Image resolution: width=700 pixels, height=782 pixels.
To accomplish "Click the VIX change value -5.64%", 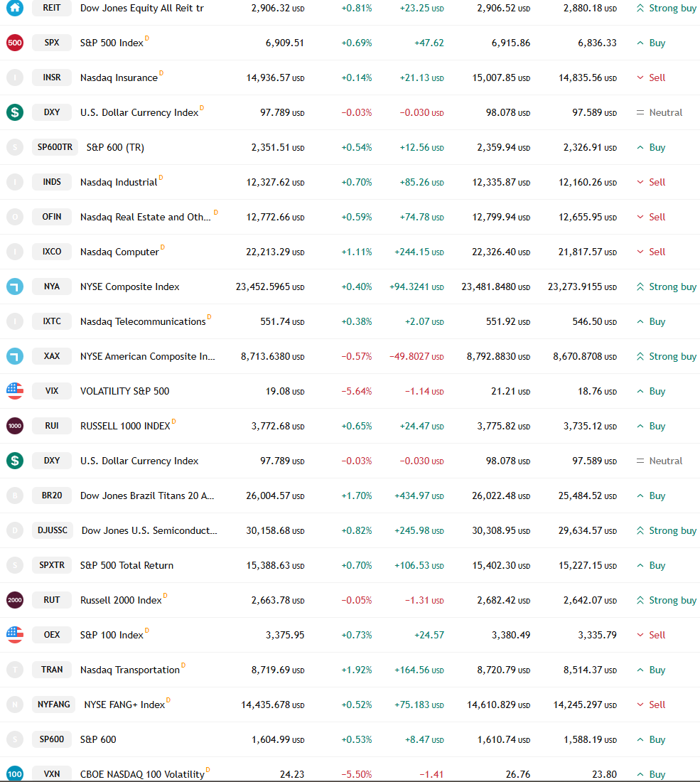I will [357, 391].
